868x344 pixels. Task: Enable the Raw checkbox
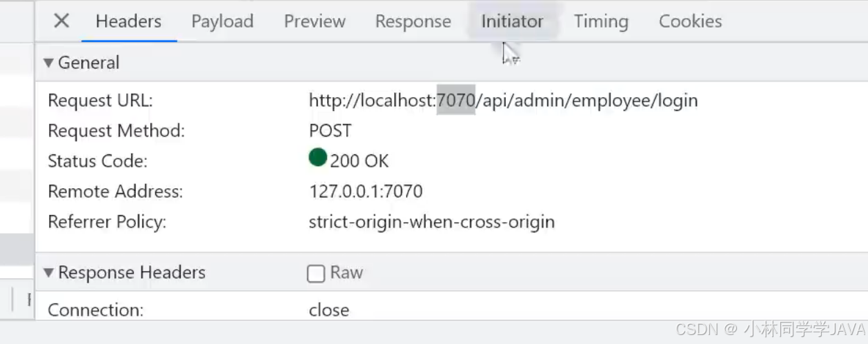[316, 274]
